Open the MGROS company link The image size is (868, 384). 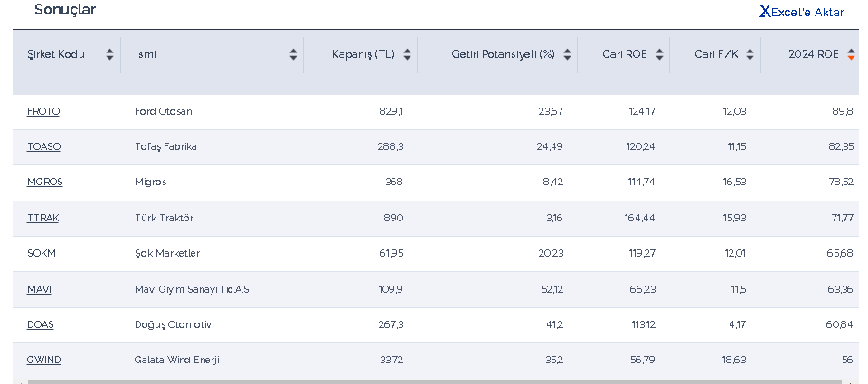(x=44, y=182)
